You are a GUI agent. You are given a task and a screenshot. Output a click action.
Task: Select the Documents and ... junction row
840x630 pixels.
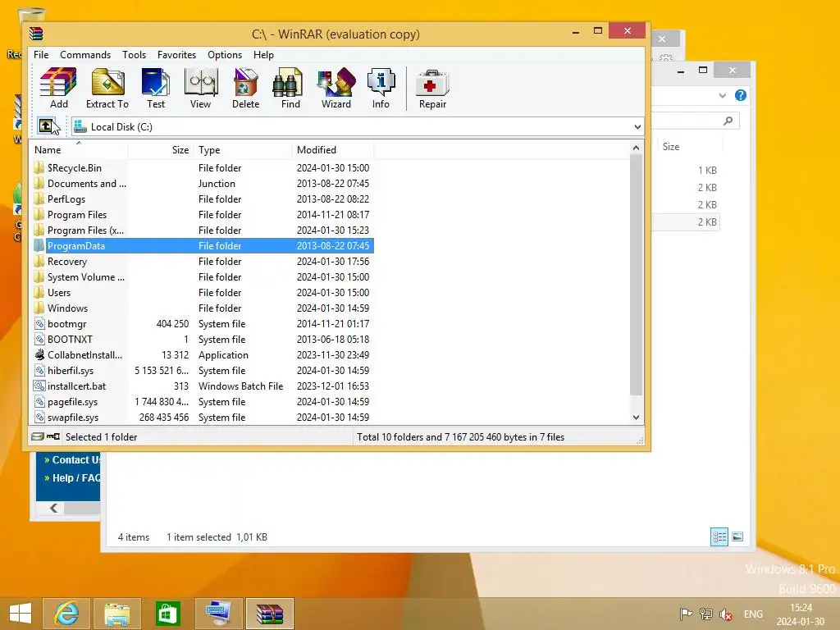click(203, 183)
